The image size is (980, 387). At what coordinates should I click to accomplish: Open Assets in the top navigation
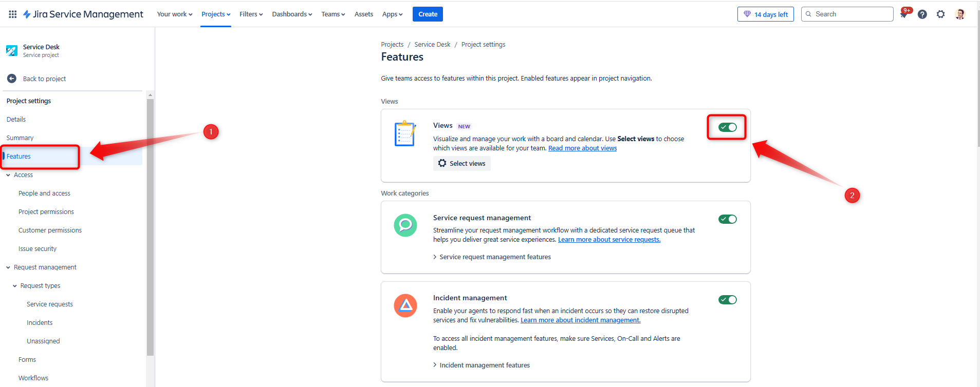click(364, 14)
